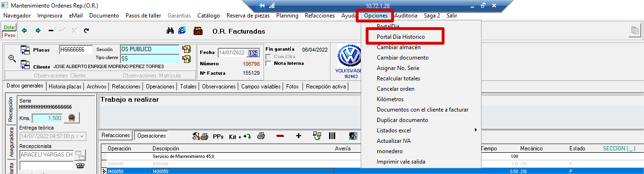
Task: Click the mechanic person icon
Action: coord(353,136)
